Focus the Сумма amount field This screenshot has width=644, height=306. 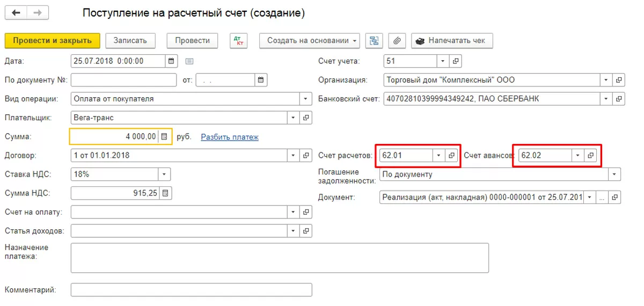(114, 137)
